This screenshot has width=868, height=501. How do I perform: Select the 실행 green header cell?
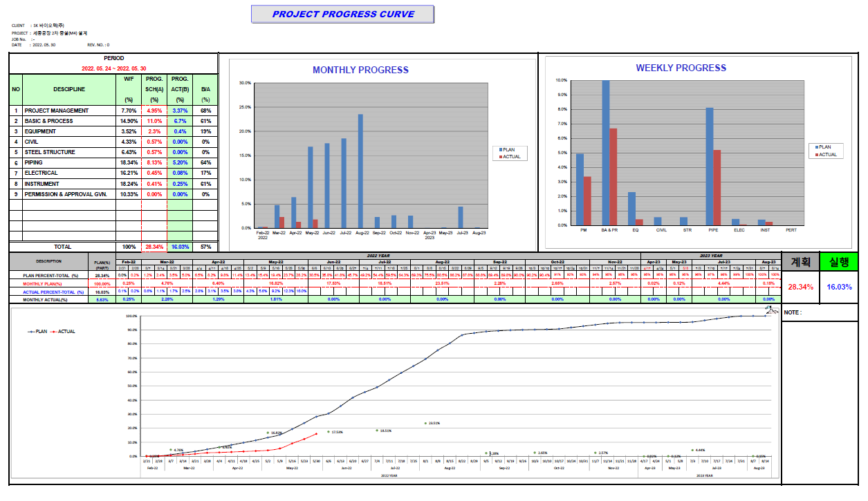(x=838, y=261)
